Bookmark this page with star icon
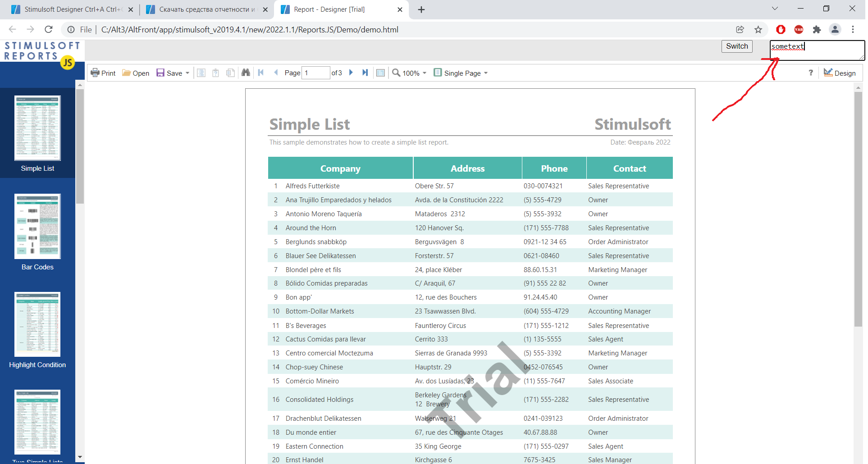 click(758, 29)
